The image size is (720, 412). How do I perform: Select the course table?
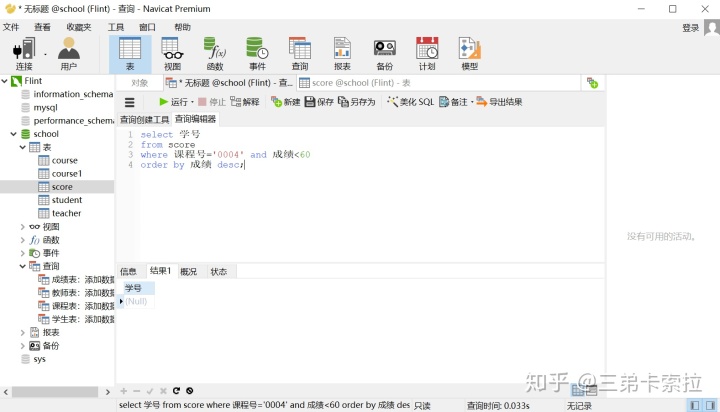coord(64,161)
